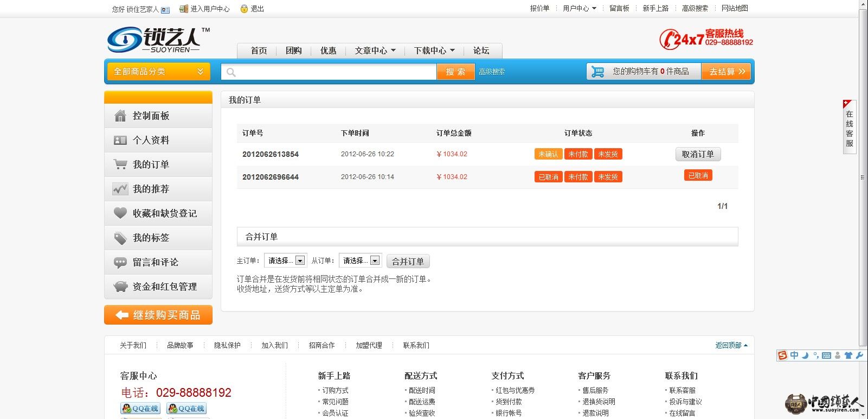The height and width of the screenshot is (419, 868).
Task: Open the 团购 tab
Action: [293, 50]
